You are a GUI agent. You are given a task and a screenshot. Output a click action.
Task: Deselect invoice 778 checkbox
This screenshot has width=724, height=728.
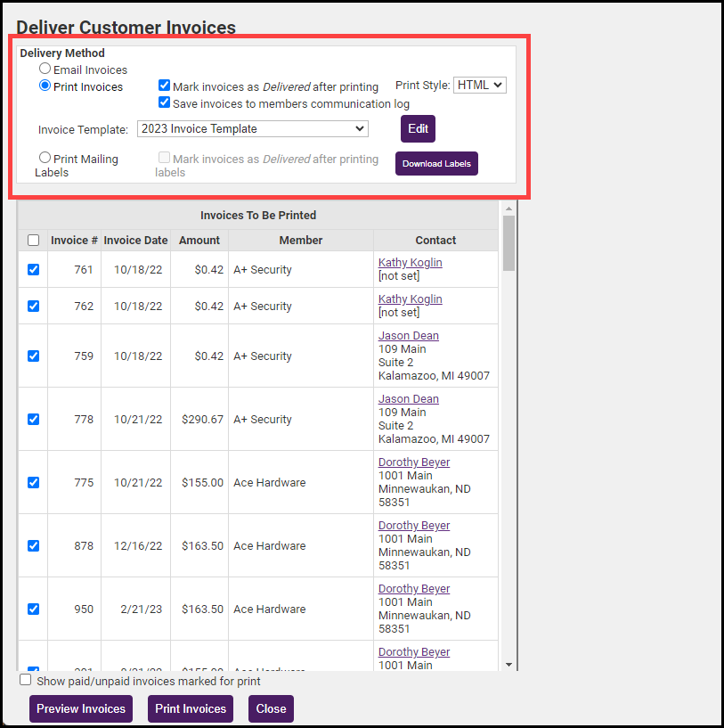(33, 419)
